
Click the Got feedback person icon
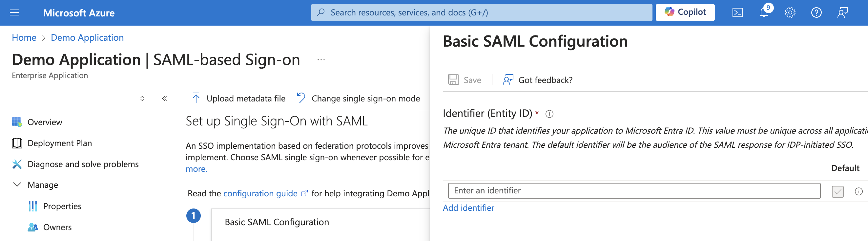(x=508, y=79)
